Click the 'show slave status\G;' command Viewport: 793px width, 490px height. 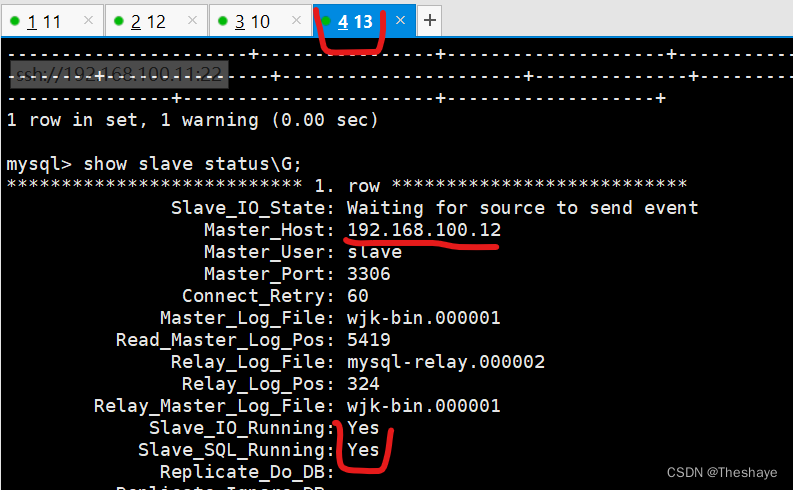(x=192, y=164)
